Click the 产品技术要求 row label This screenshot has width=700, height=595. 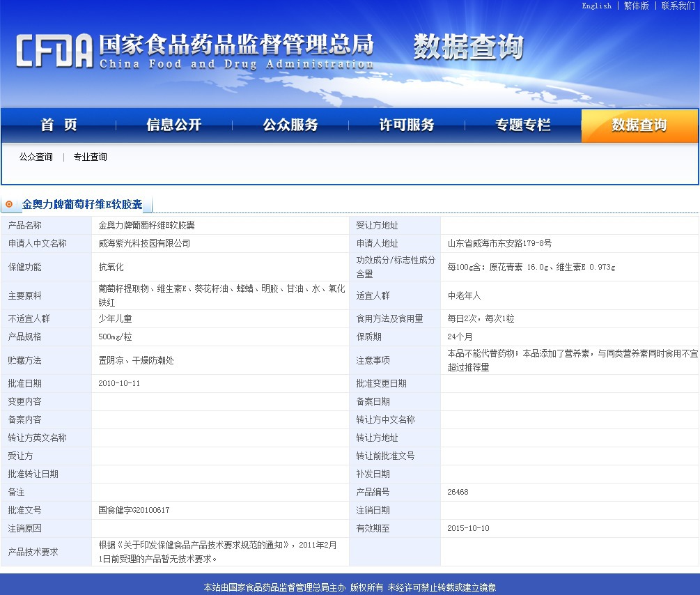pyautogui.click(x=33, y=552)
